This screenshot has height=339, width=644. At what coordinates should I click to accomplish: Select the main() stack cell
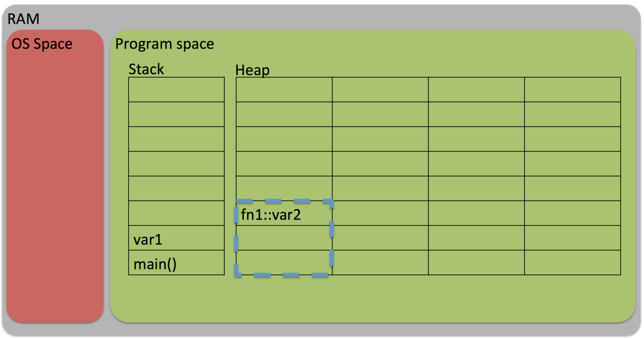tap(176, 263)
